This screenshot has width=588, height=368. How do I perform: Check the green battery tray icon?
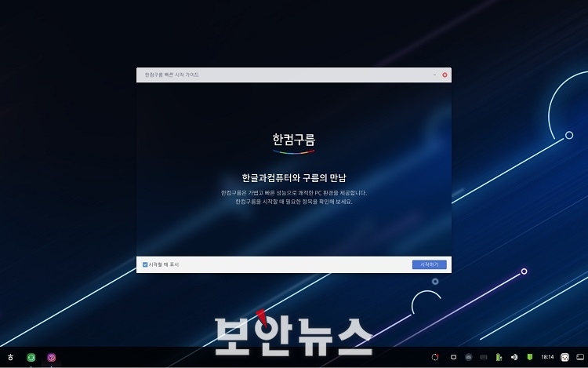click(x=499, y=357)
